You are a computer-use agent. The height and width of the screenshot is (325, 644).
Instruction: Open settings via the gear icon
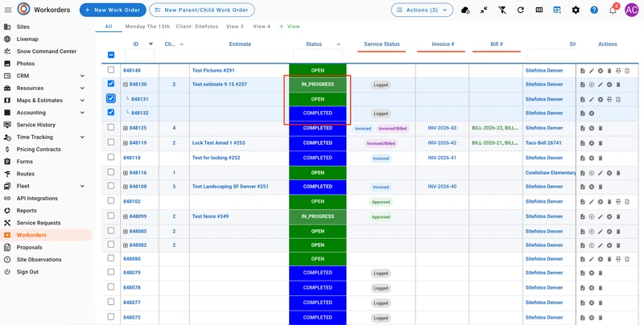(x=576, y=10)
